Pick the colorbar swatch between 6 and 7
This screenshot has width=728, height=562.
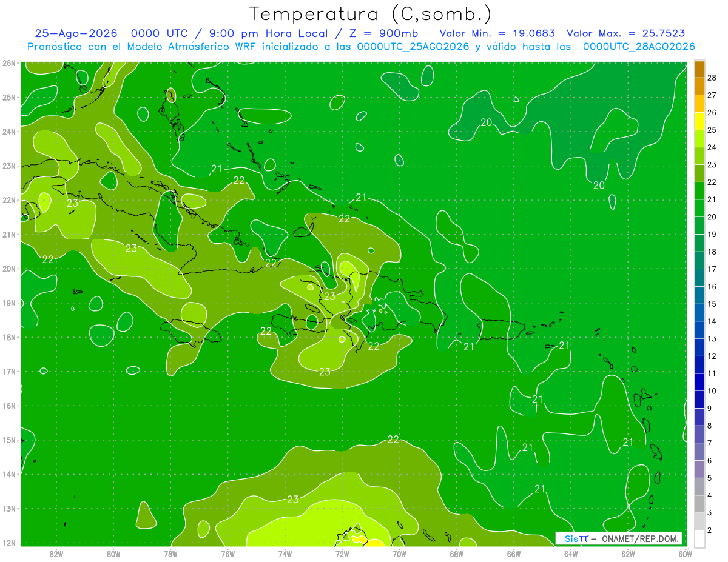point(699,452)
